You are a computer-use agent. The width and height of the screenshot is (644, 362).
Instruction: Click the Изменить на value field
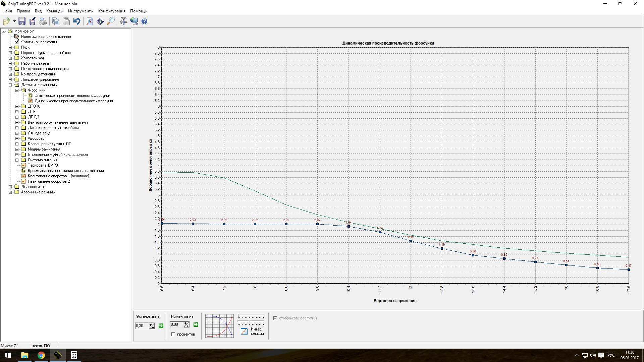(x=177, y=324)
